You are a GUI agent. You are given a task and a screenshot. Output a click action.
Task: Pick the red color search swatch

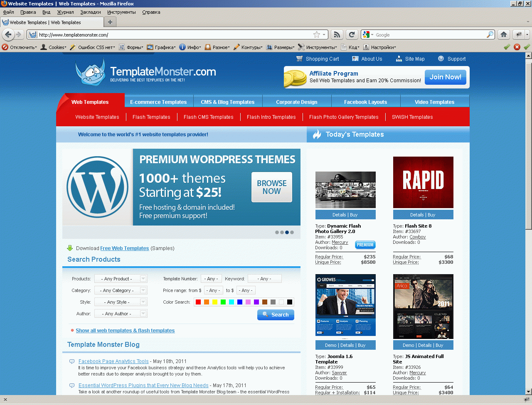coord(198,302)
